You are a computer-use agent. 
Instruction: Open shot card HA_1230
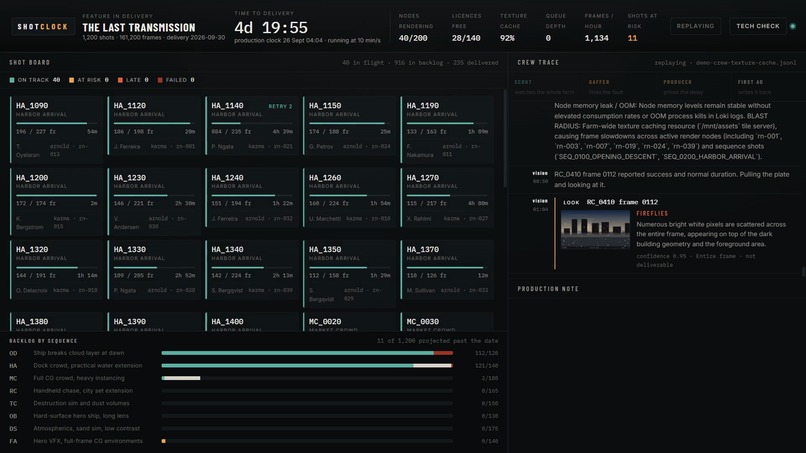154,202
